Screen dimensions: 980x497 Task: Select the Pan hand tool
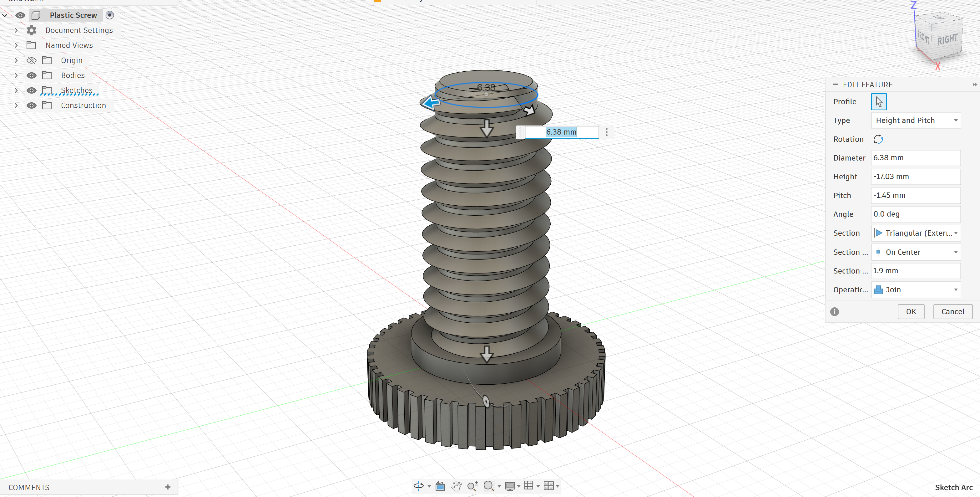pyautogui.click(x=456, y=486)
